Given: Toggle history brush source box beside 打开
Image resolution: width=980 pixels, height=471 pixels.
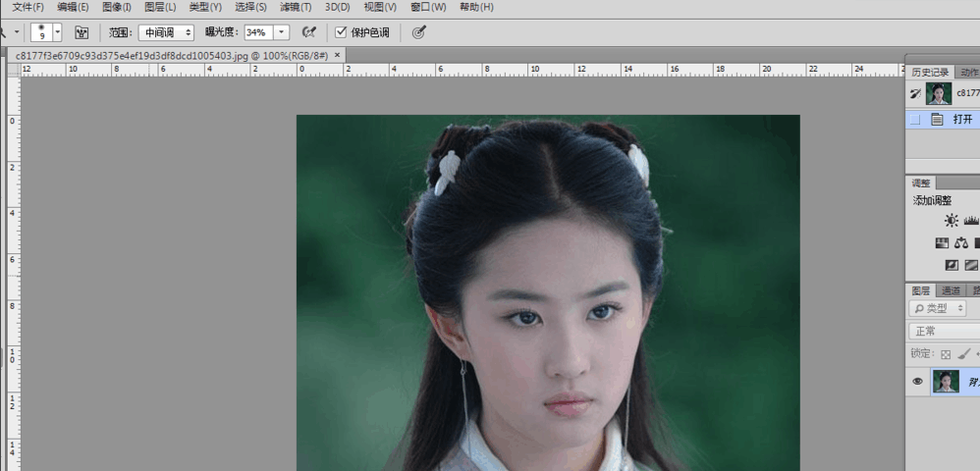Looking at the screenshot, I should click(915, 120).
